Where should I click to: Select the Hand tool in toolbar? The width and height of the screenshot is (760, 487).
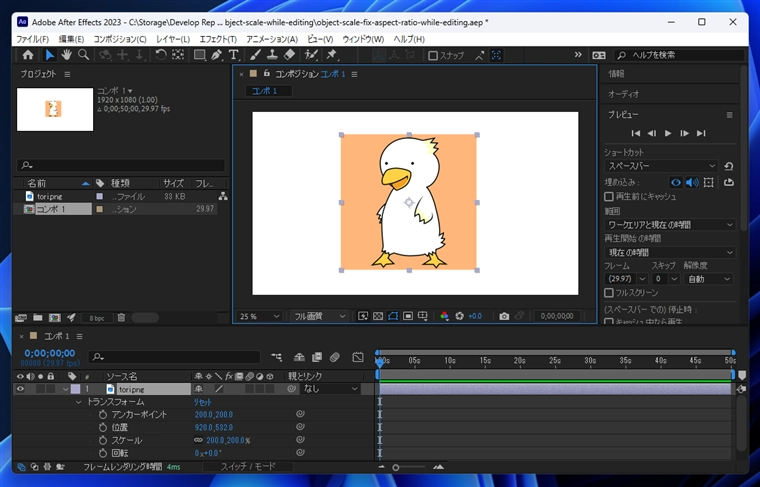(x=66, y=55)
